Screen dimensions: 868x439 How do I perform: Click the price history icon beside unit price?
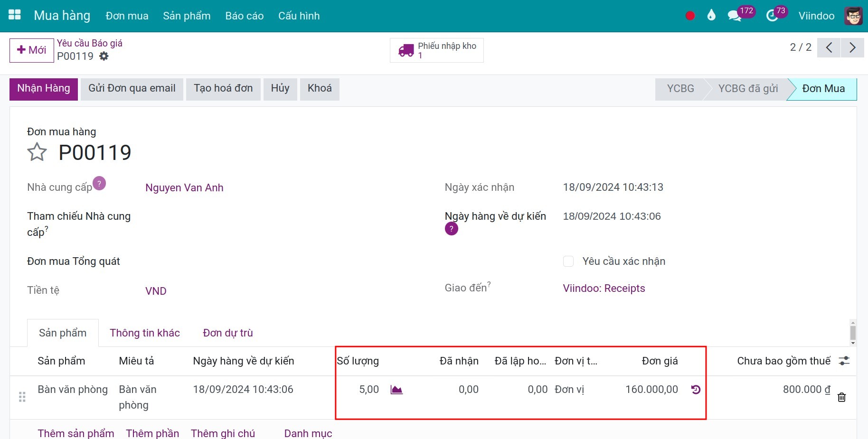[x=696, y=390]
